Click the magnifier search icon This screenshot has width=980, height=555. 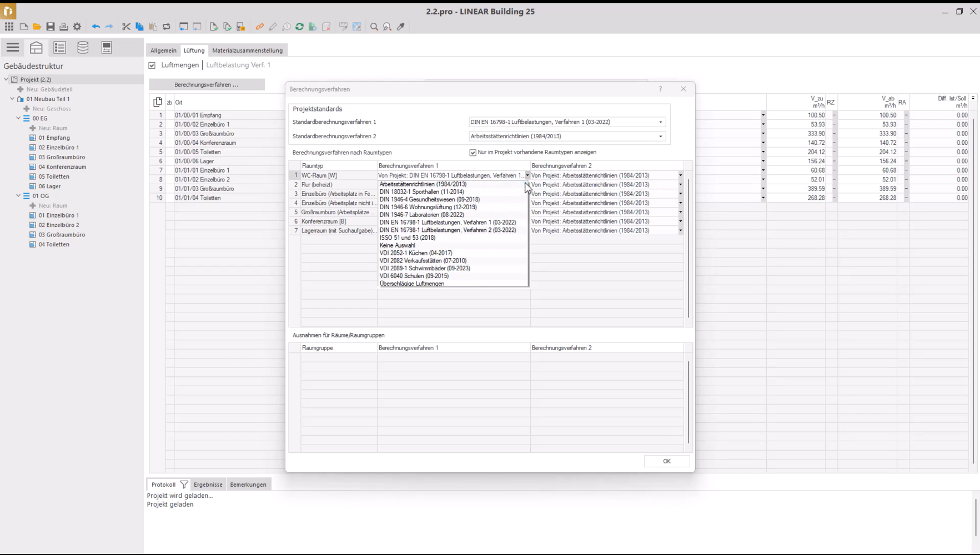374,27
